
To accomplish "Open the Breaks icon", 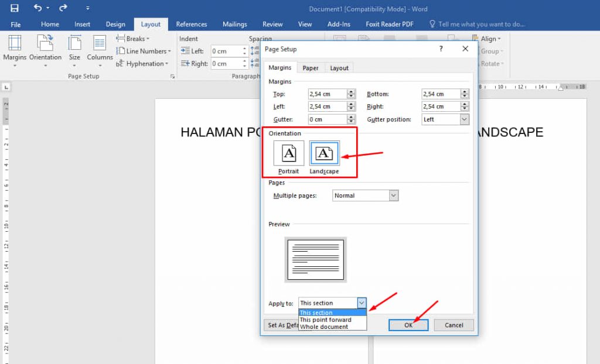I will pos(132,38).
